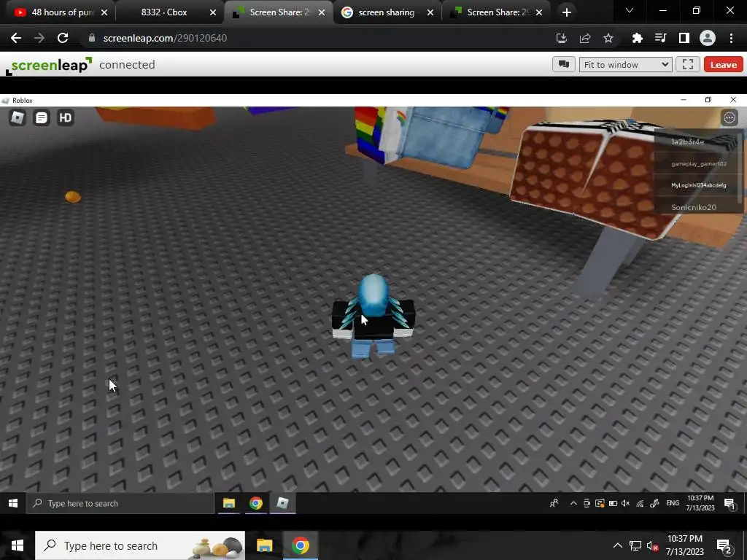Screen dimensions: 747x560
Task: Click the address bar with screenleap.com URL
Action: click(x=314, y=38)
